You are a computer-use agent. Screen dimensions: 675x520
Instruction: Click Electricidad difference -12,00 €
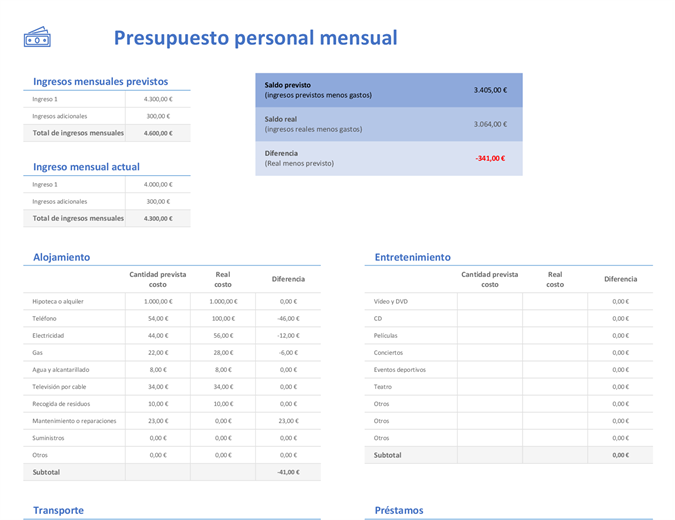pyautogui.click(x=288, y=335)
